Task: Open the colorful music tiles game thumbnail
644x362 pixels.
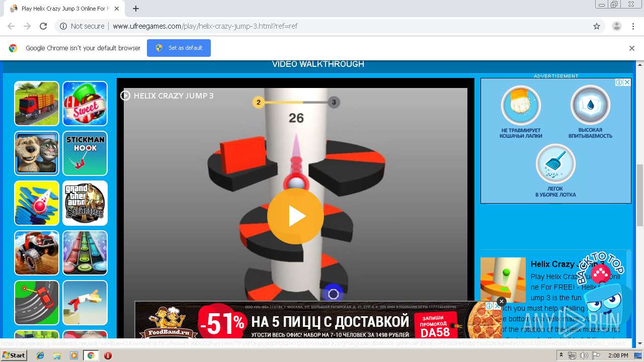Action: [85, 253]
